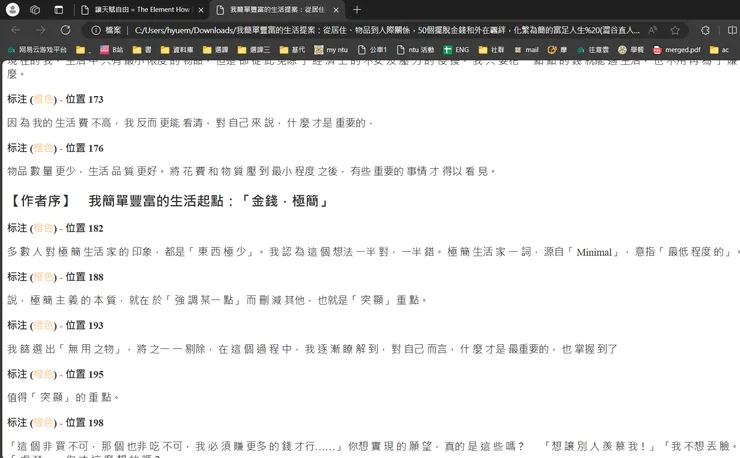Close The Element How tab

tap(201, 10)
